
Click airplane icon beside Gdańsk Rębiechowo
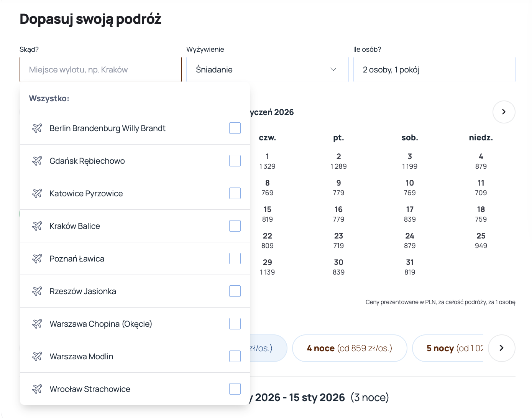tap(37, 161)
